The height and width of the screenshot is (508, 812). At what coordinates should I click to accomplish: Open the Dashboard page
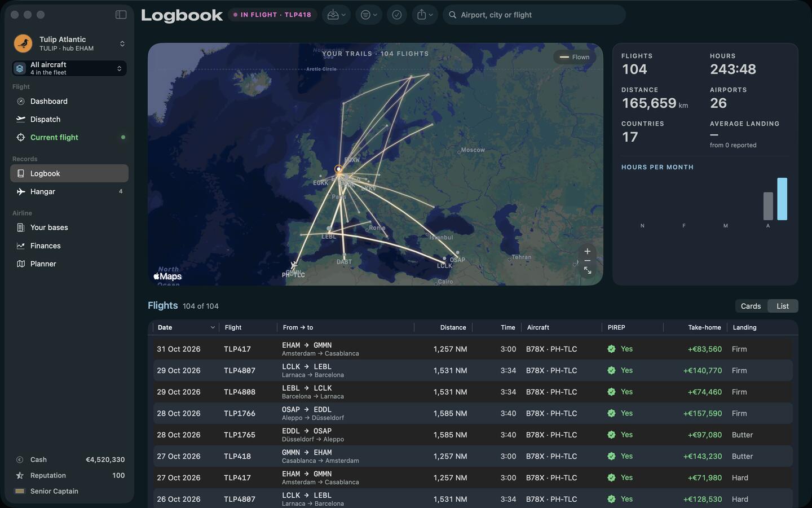69,102
